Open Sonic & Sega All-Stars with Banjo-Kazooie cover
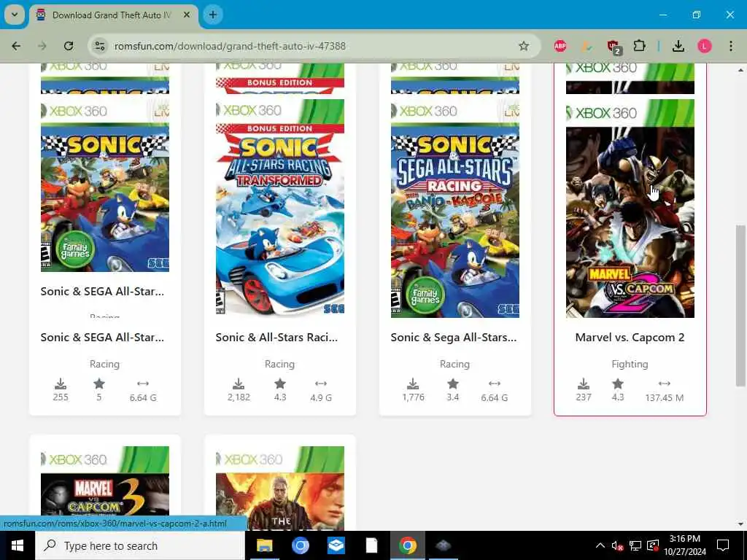Image resolution: width=747 pixels, height=560 pixels. 455,209
